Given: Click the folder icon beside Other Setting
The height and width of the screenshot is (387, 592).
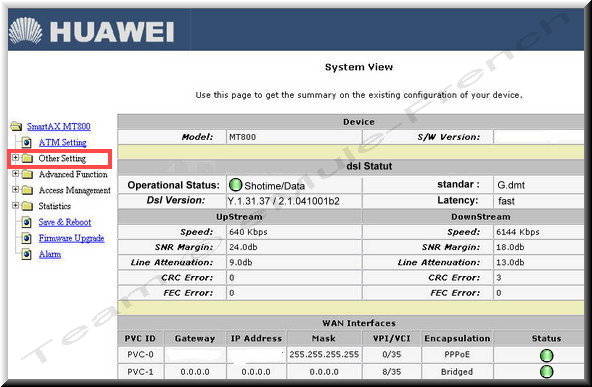Looking at the screenshot, I should pyautogui.click(x=27, y=158).
